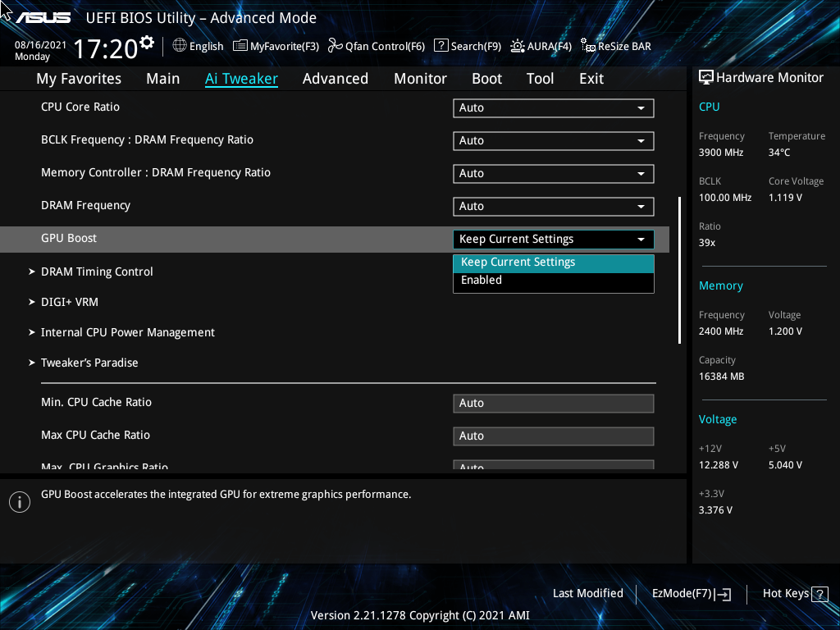Click BCLK value 100.00 MHz
The height and width of the screenshot is (630, 840).
725,198
